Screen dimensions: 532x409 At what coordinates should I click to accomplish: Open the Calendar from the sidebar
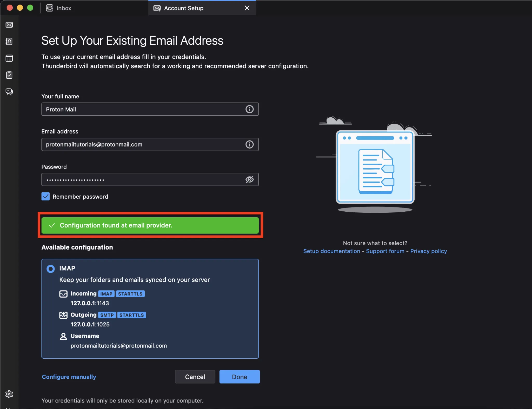[9, 58]
